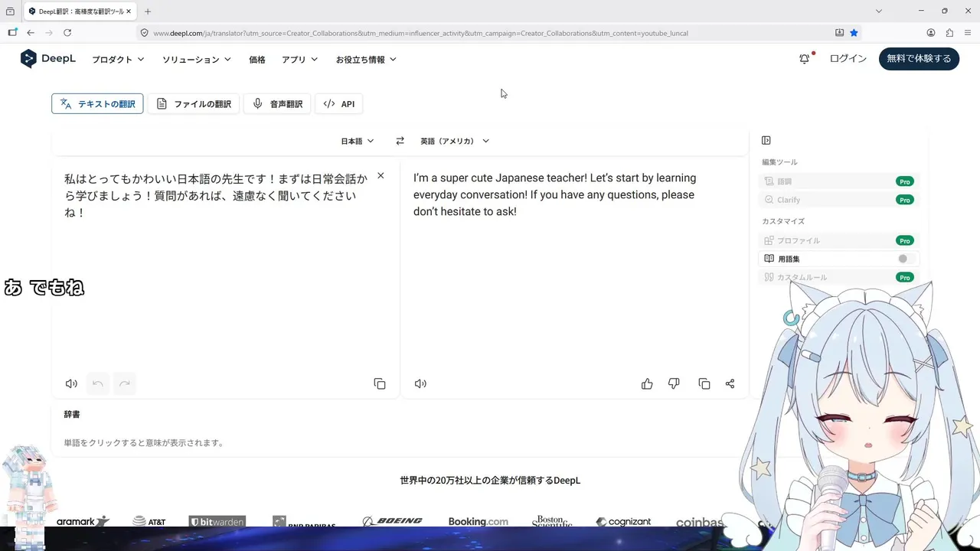Click the ログイン link

click(848, 59)
